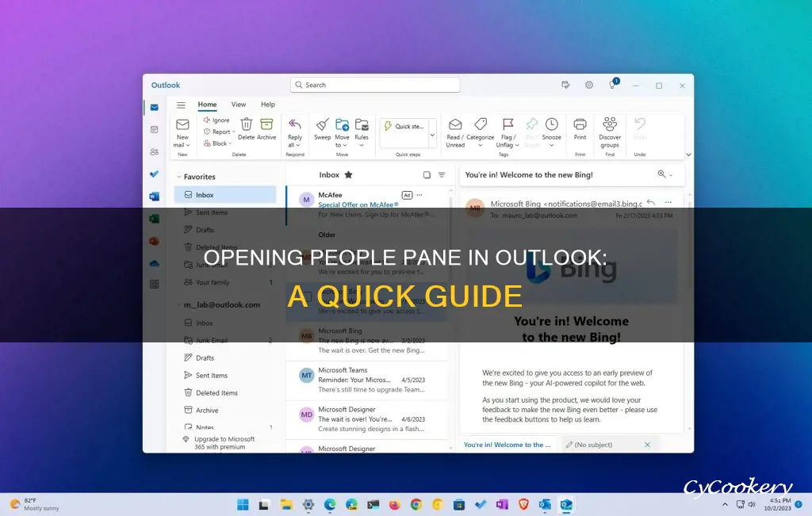812x516 pixels.
Task: Show hidden icons in the system tray
Action: 725,504
